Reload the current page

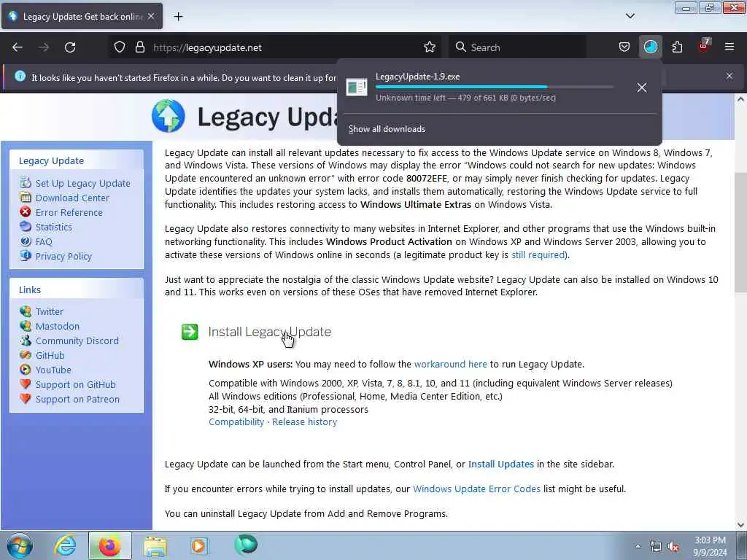70,47
